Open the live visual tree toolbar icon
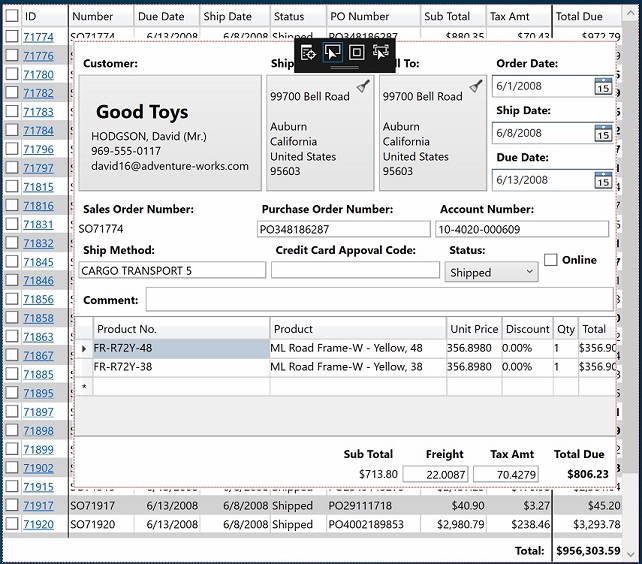The image size is (642, 564). pos(308,52)
